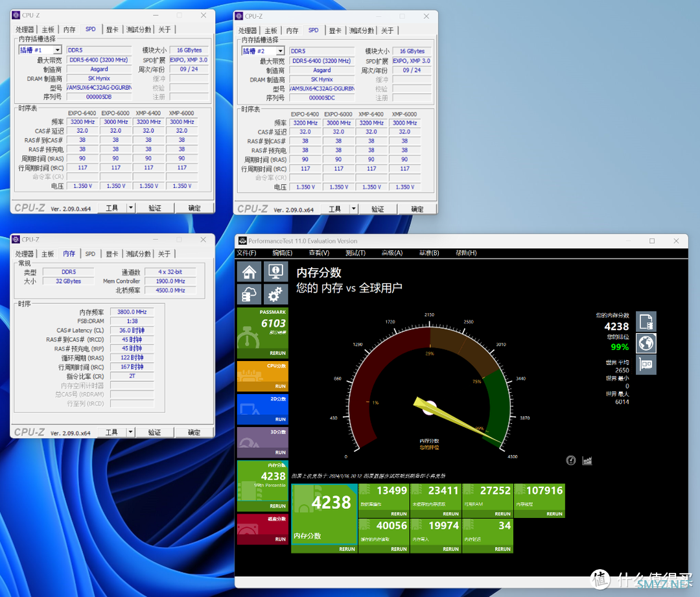The image size is (700, 597).
Task: Open the global comparison globe icon
Action: click(646, 343)
